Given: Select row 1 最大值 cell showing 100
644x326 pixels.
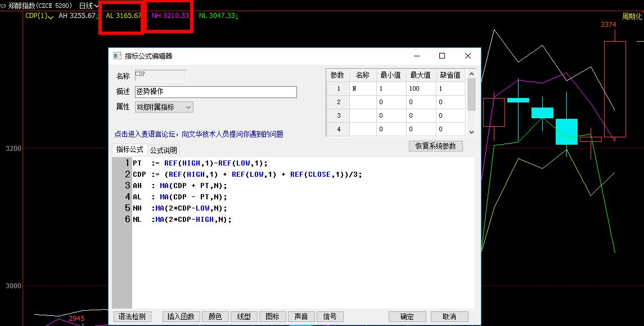Looking at the screenshot, I should 421,88.
